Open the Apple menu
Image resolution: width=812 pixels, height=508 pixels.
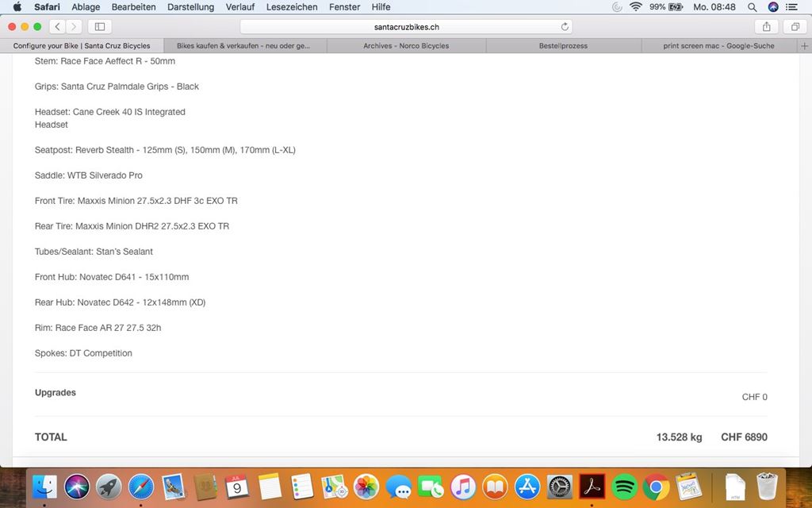17,7
